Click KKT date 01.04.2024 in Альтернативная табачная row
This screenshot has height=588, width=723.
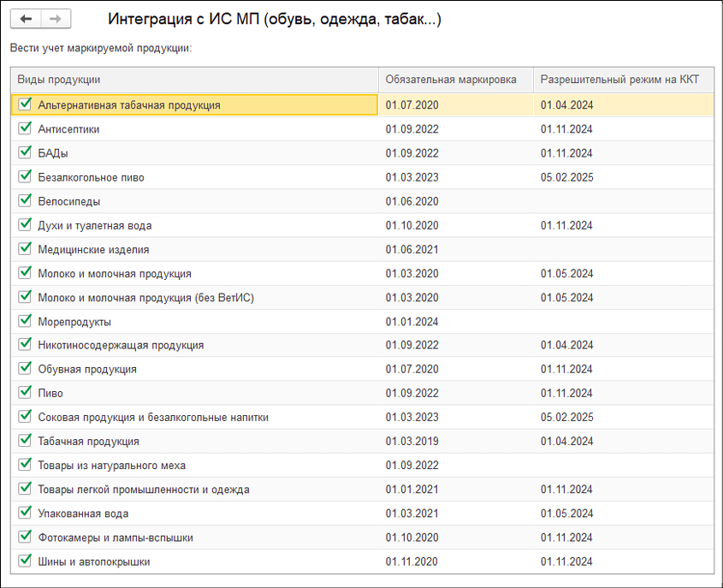pos(566,105)
